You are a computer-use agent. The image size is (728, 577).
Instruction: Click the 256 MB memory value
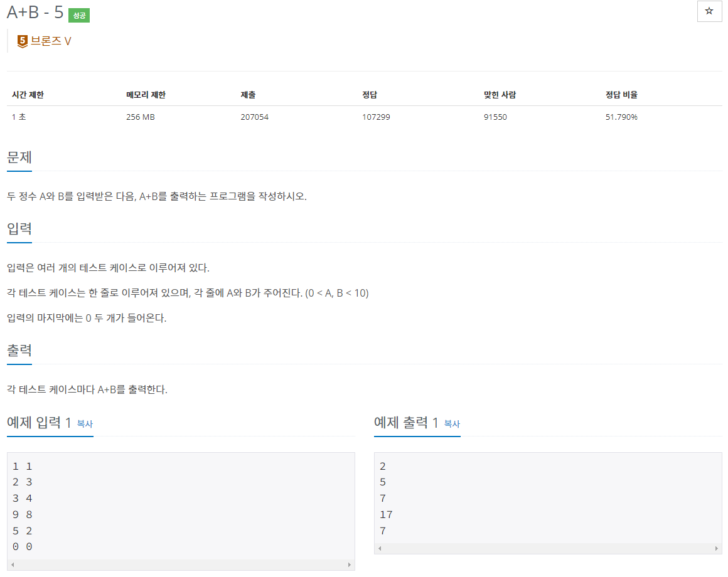pyautogui.click(x=141, y=117)
